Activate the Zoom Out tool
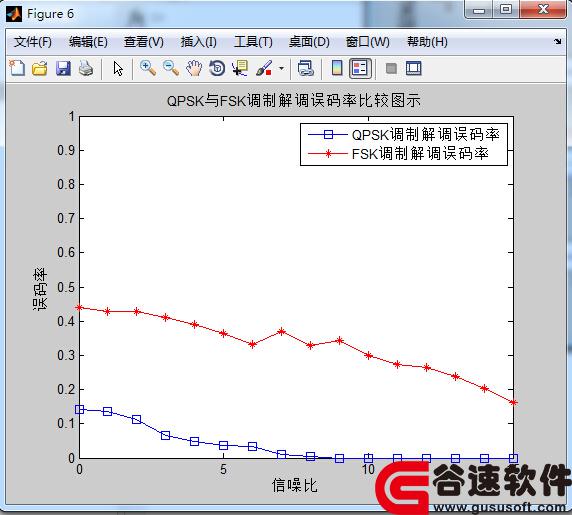Screen dimensions: 572x515 [x=171, y=68]
